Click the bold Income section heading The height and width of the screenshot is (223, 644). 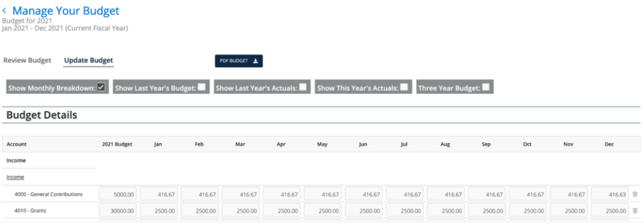coord(16,161)
